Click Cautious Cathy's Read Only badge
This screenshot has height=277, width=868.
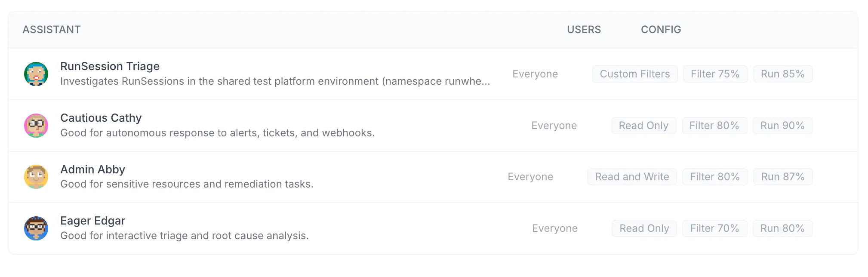643,126
